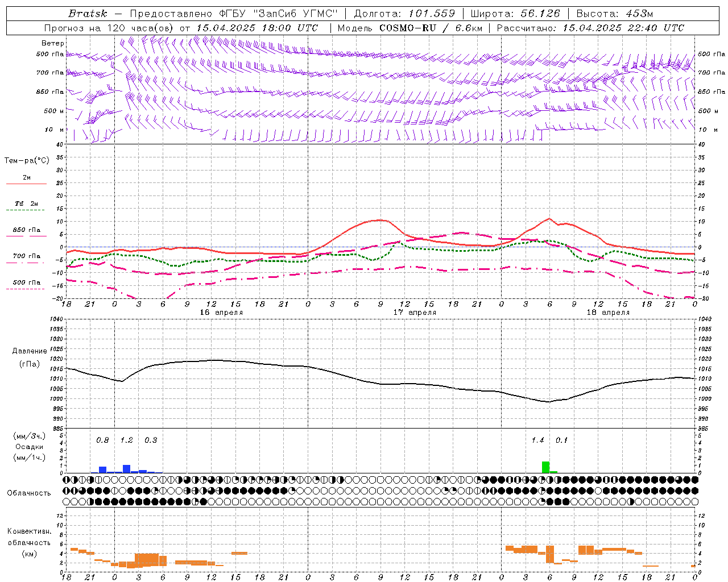Click the 'Давление' pressure panel label

30,351
